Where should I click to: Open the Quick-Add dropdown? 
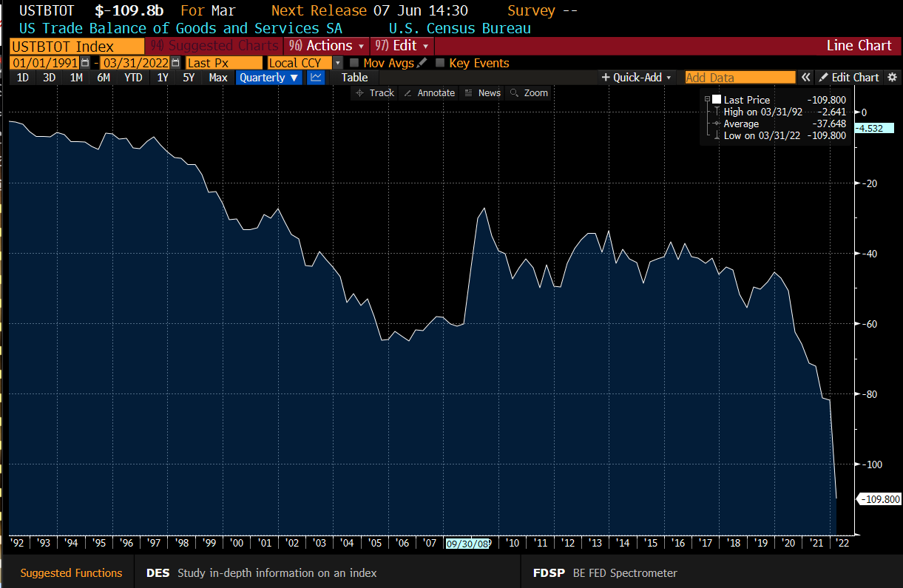pos(636,78)
